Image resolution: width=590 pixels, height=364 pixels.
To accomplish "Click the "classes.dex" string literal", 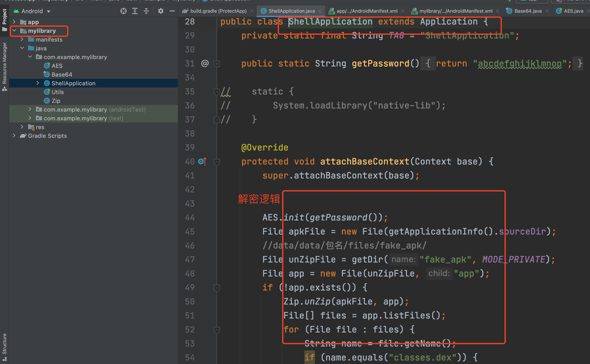I will 422,357.
